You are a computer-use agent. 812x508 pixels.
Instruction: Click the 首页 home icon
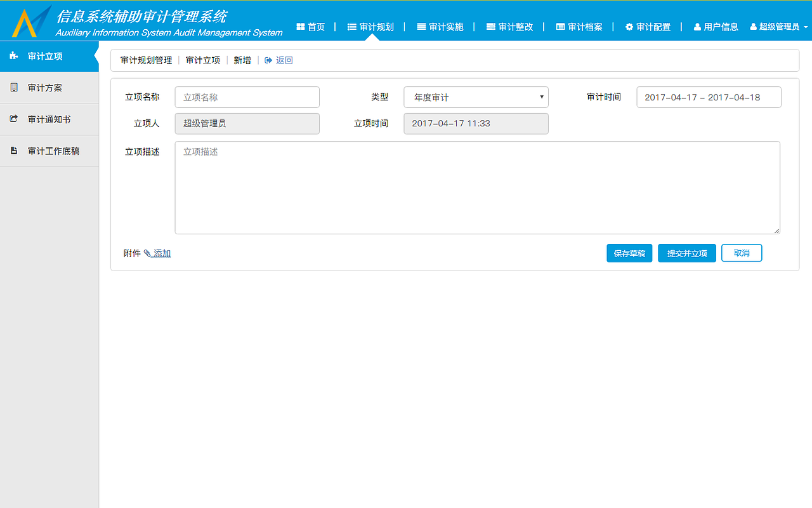click(299, 27)
